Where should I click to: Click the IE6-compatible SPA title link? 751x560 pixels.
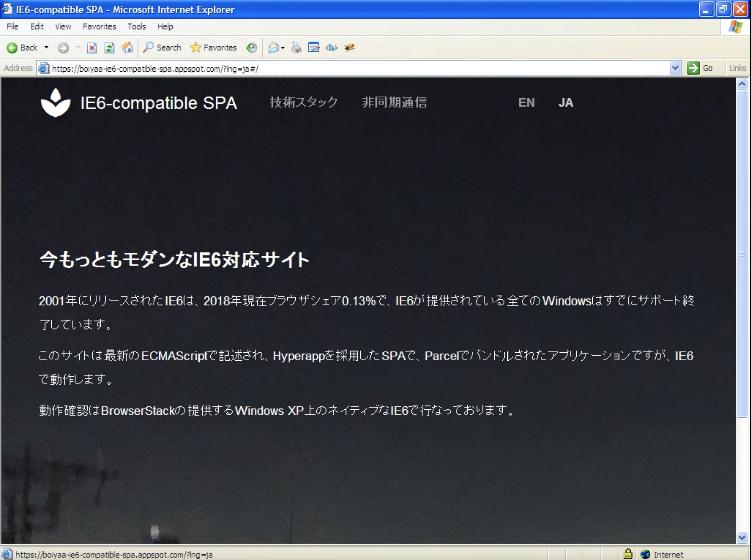tap(159, 103)
